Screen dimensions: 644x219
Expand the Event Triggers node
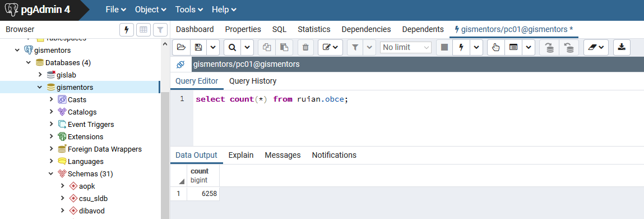click(51, 124)
